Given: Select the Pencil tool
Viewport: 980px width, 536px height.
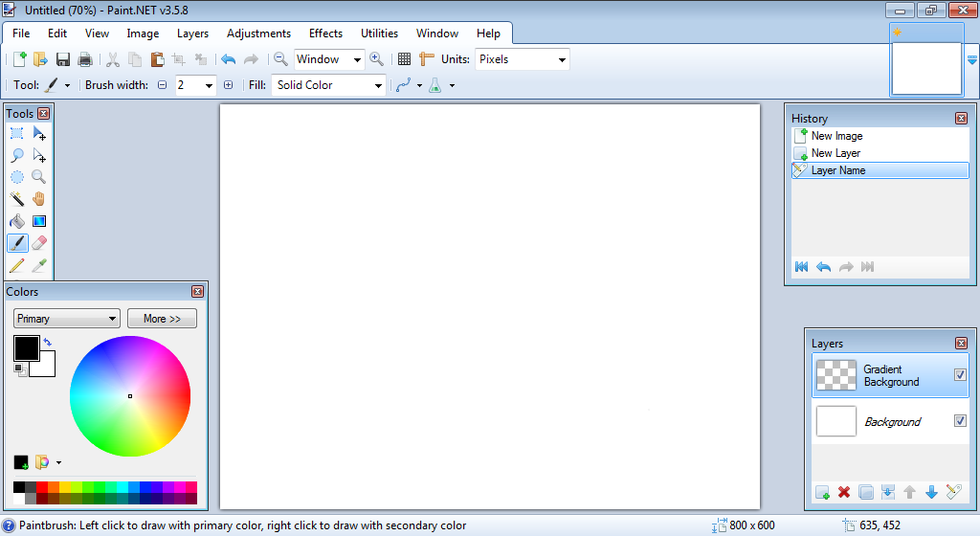Looking at the screenshot, I should click(17, 265).
